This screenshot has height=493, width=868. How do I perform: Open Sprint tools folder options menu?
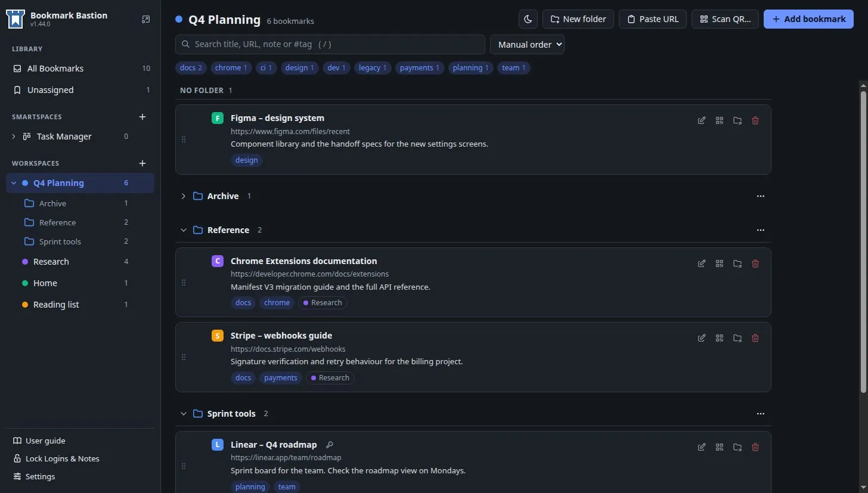tap(760, 414)
